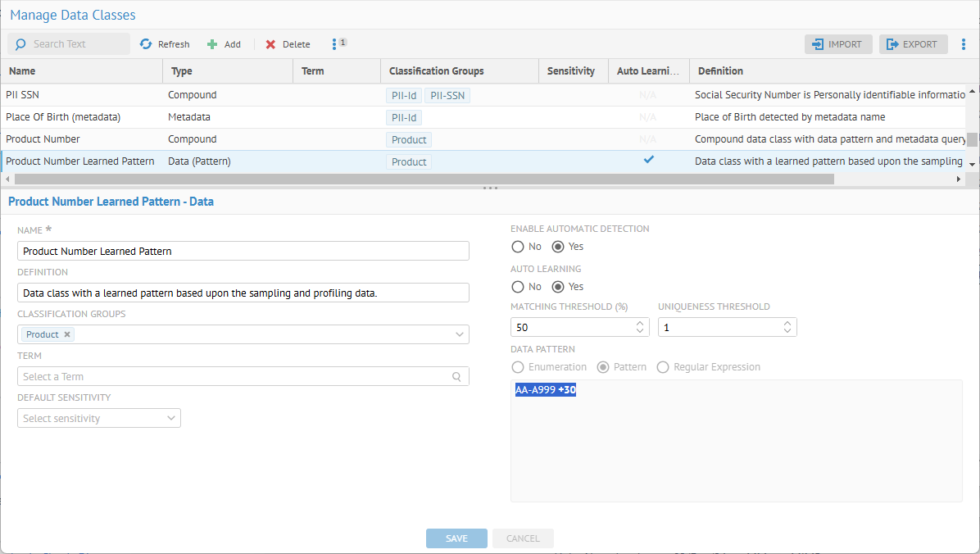The height and width of the screenshot is (554, 980).
Task: Set Auto Learning to No
Action: [x=517, y=287]
